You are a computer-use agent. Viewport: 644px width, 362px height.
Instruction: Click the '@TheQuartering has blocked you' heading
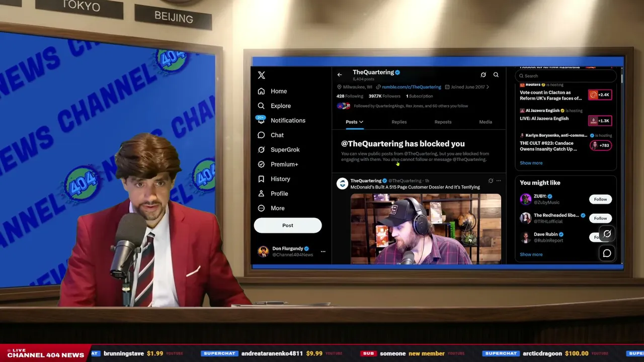click(x=403, y=144)
